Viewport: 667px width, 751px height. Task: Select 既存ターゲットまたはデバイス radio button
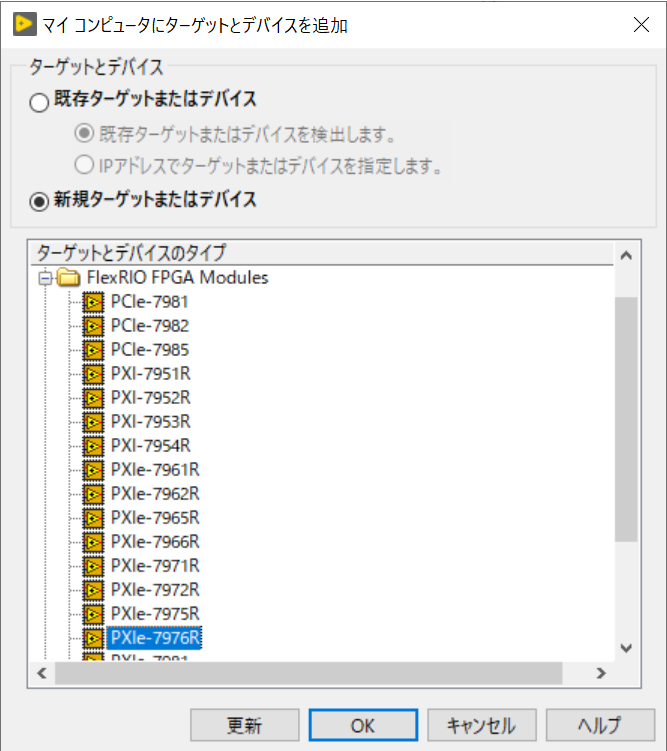click(39, 102)
